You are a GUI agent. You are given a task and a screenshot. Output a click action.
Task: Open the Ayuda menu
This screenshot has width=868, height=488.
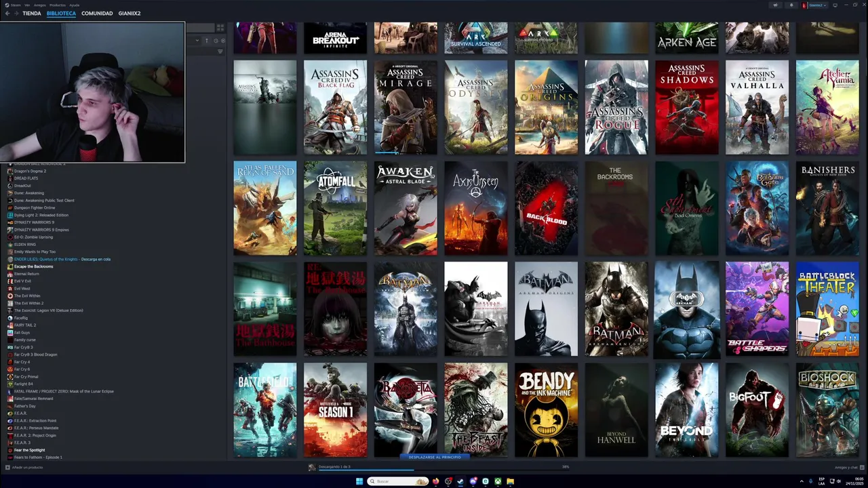[x=75, y=5]
